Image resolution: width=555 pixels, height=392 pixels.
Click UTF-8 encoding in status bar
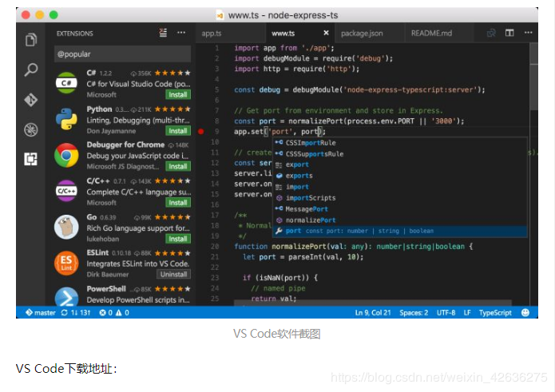point(446,313)
